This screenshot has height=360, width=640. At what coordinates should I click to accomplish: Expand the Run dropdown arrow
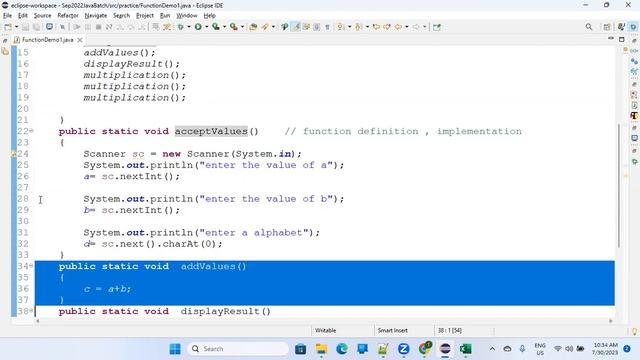point(207,27)
